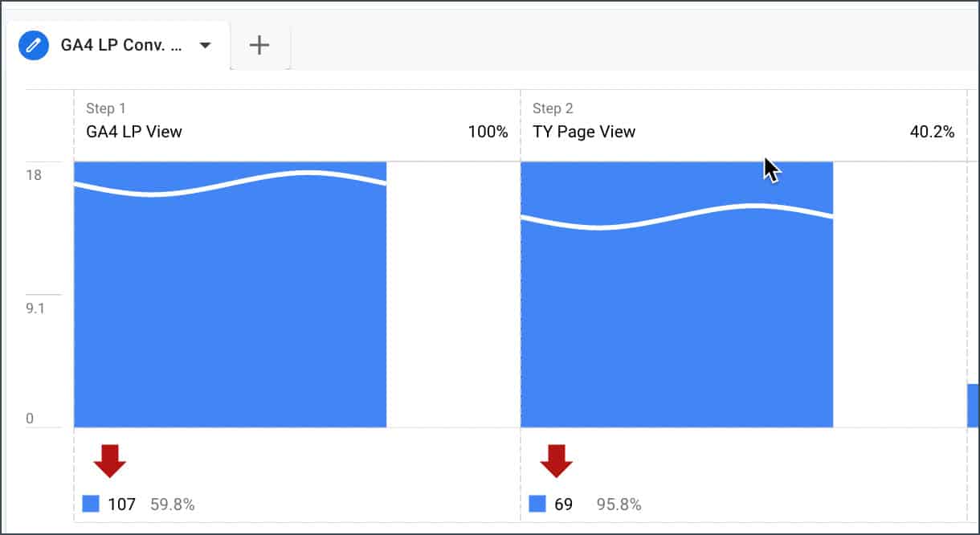Click the 40.2% value in Step 2 header

point(932,132)
